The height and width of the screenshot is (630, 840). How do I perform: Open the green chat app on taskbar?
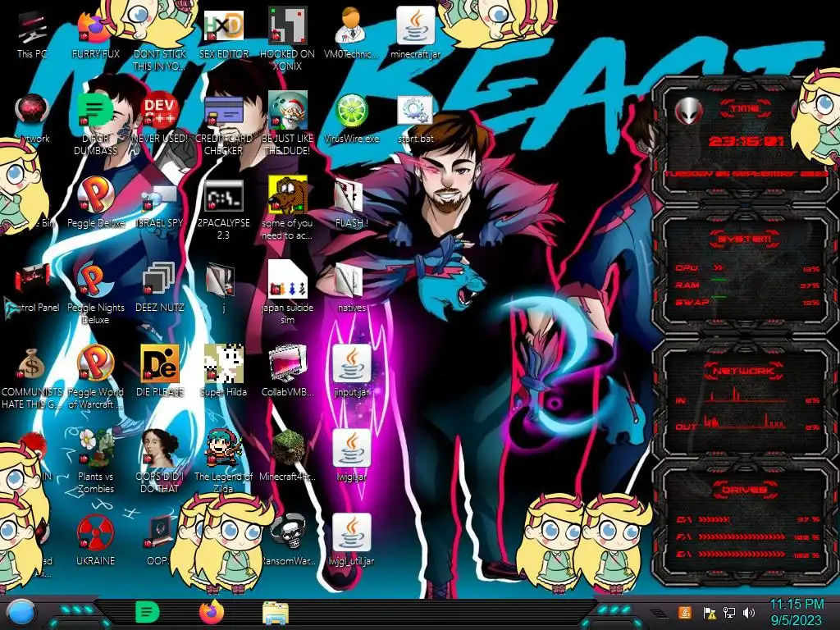(x=148, y=613)
